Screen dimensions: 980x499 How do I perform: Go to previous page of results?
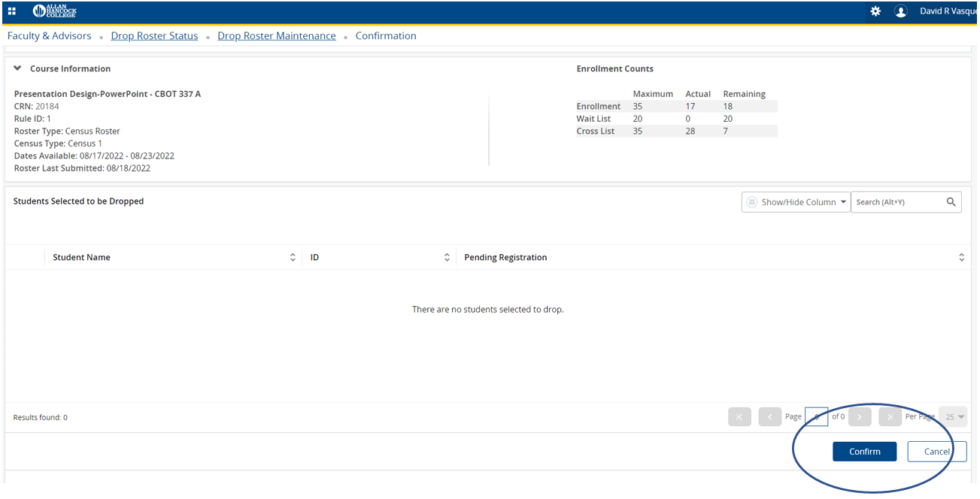769,417
